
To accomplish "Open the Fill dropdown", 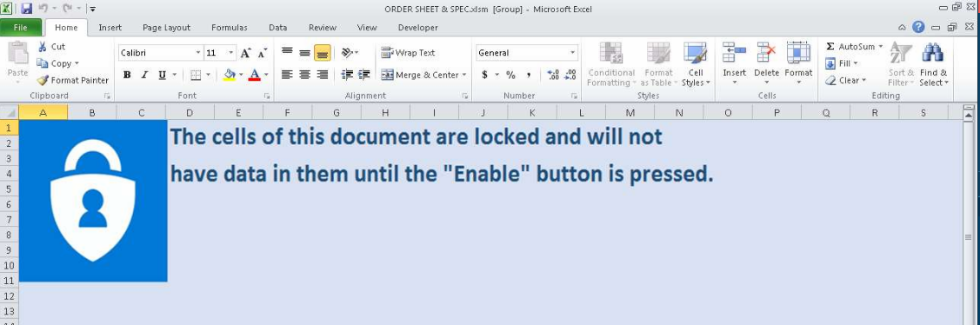I will click(841, 63).
